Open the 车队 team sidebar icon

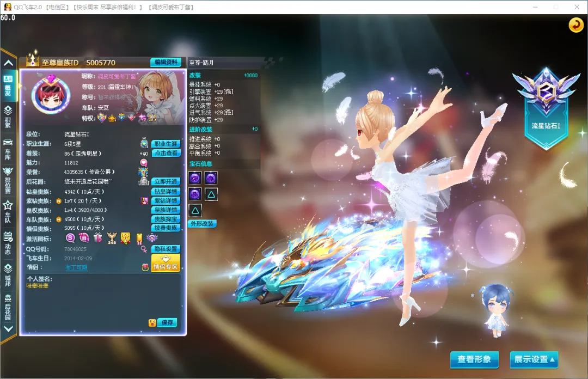tap(8, 210)
